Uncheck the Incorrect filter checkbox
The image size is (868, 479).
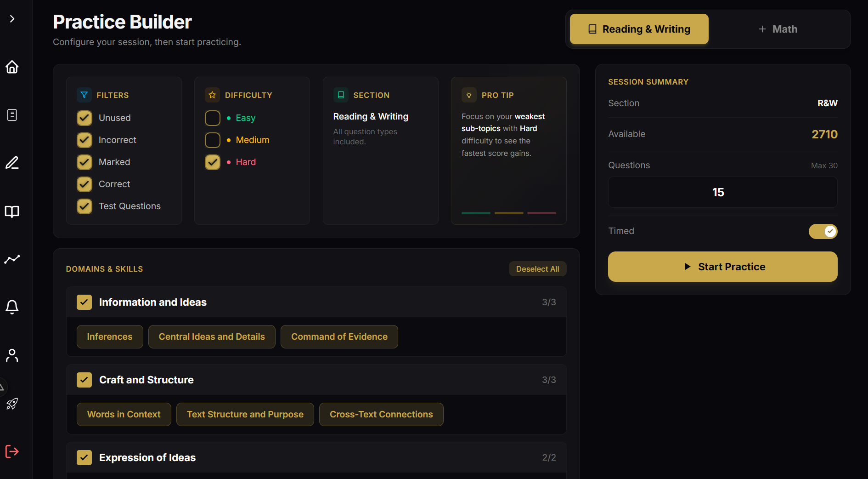85,140
